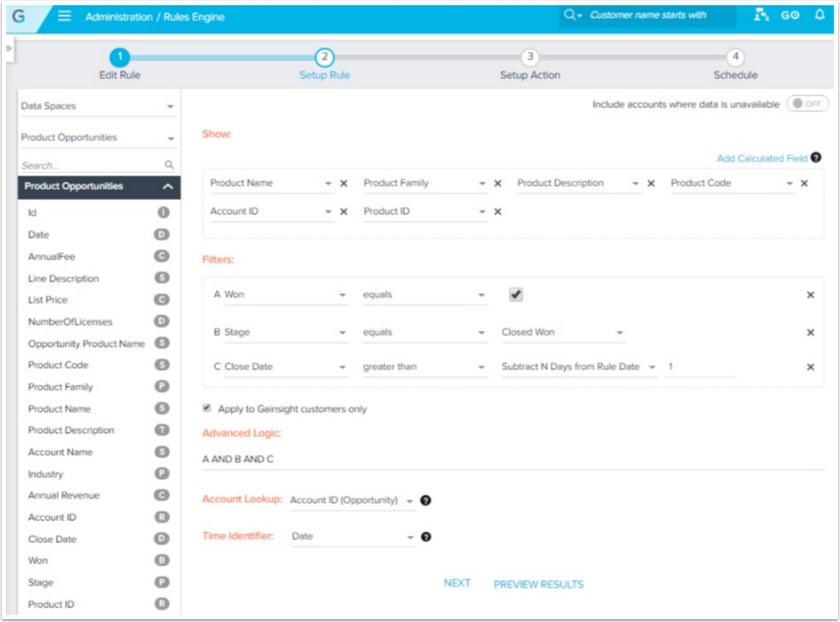Click the type badge for AnnualFee field
This screenshot has height=622, width=840.
pos(162,256)
